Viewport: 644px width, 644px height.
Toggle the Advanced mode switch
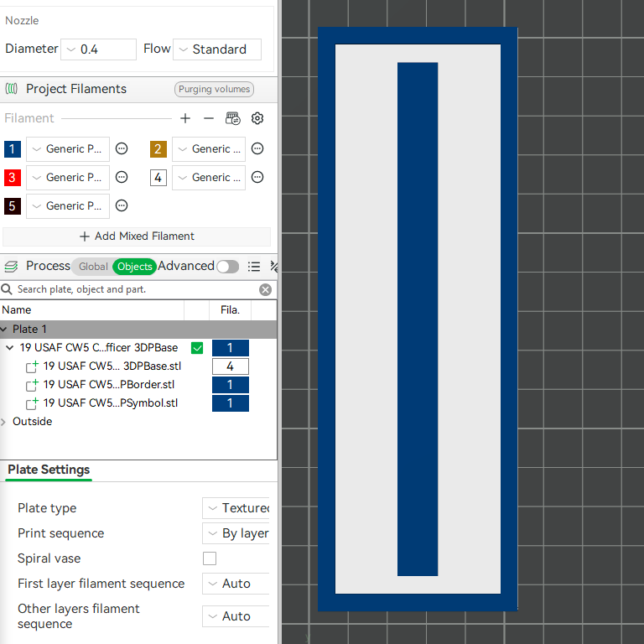coord(228,267)
